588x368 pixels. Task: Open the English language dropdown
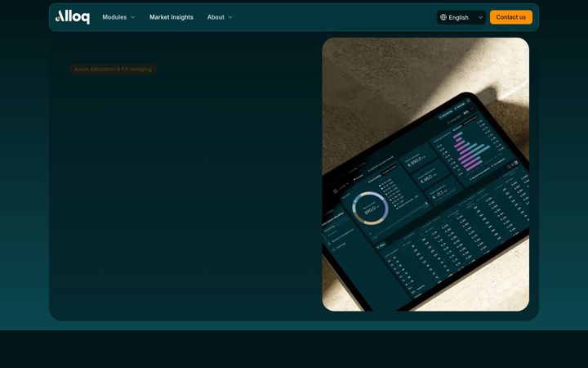(x=461, y=17)
